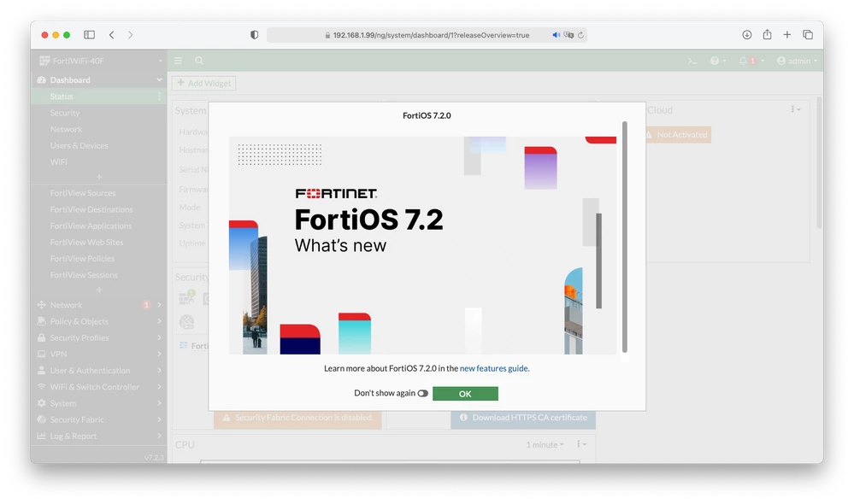Expand the System sidebar menu
The height and width of the screenshot is (504, 854).
coord(99,403)
